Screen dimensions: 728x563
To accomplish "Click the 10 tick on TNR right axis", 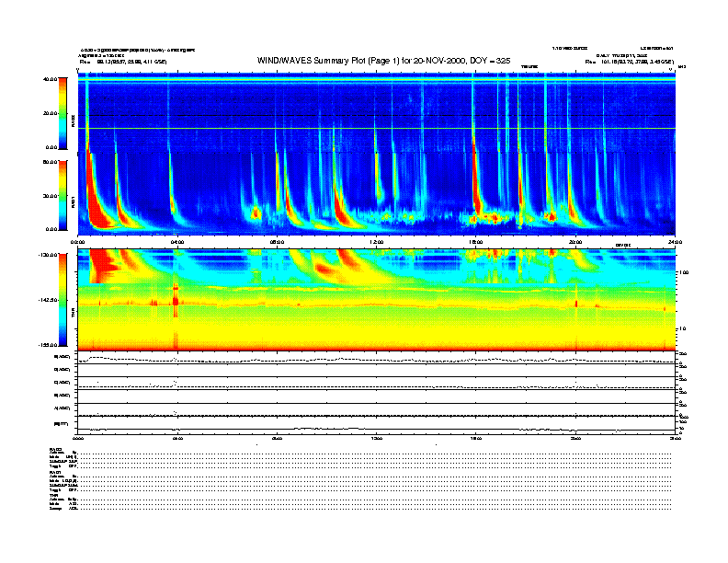I will pyautogui.click(x=682, y=328).
